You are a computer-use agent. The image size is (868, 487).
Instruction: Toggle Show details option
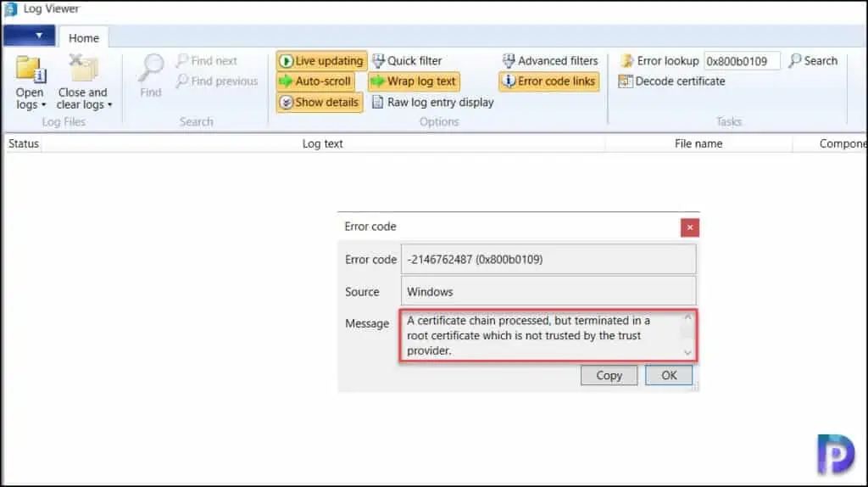pos(320,103)
